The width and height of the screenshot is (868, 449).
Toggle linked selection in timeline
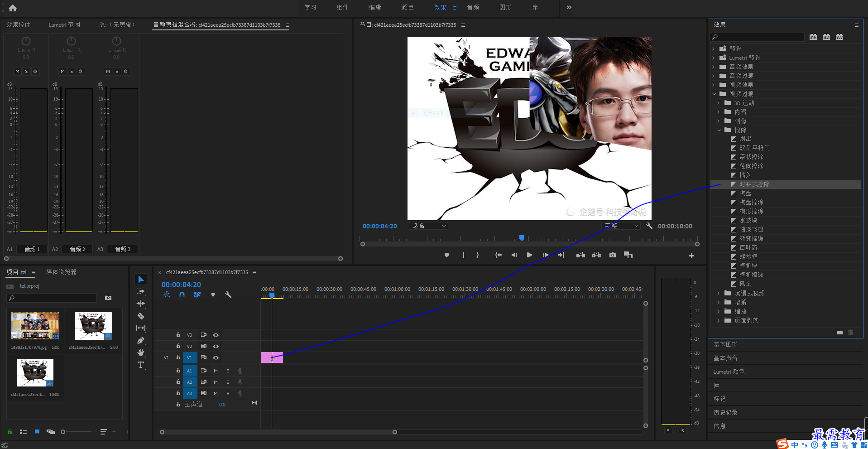[x=197, y=295]
